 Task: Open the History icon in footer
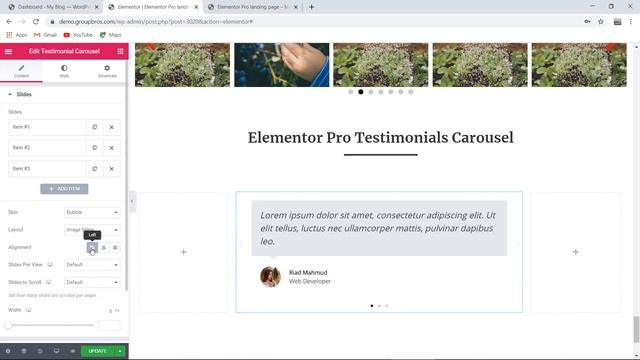[x=40, y=351]
